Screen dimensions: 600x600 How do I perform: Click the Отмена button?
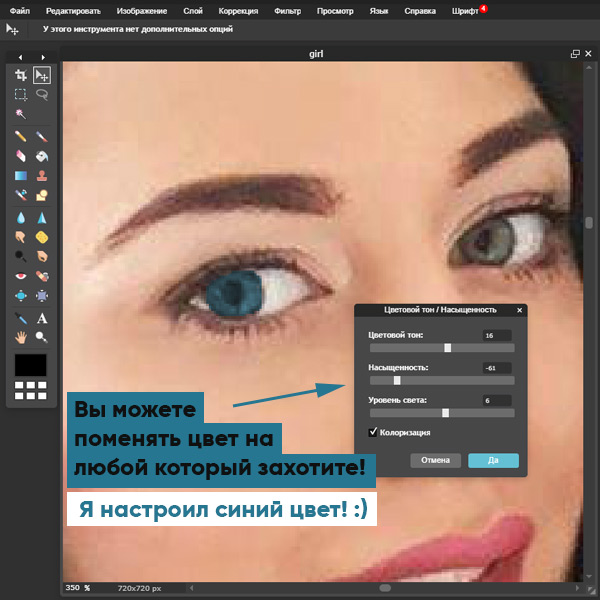pos(435,461)
